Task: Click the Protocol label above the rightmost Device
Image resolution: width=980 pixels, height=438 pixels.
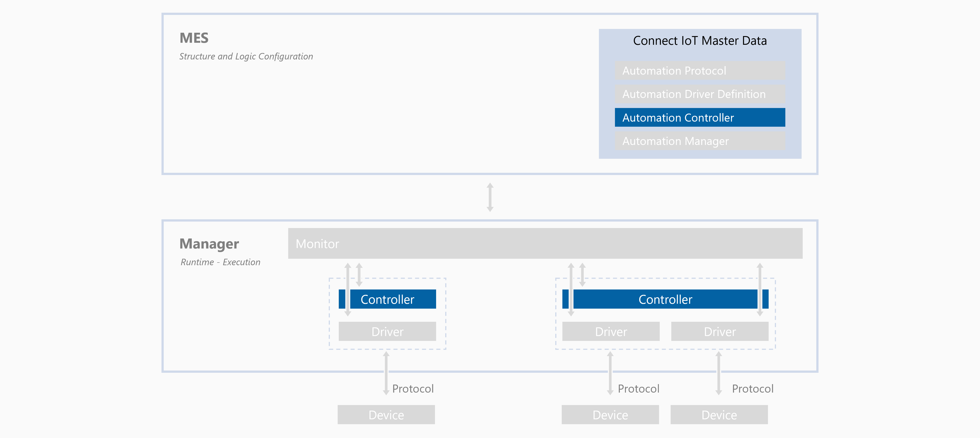Action: click(753, 389)
